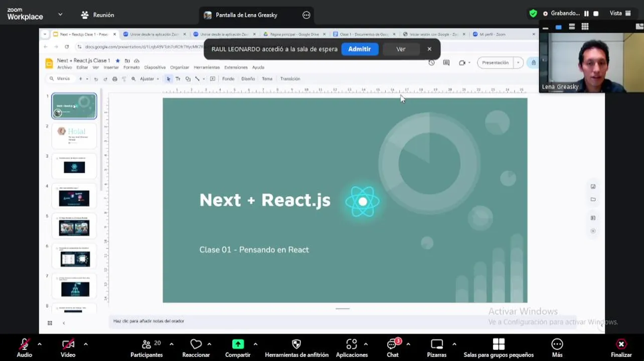Select strip thumbnail view in video panel
The image size is (644, 361).
coord(572,27)
